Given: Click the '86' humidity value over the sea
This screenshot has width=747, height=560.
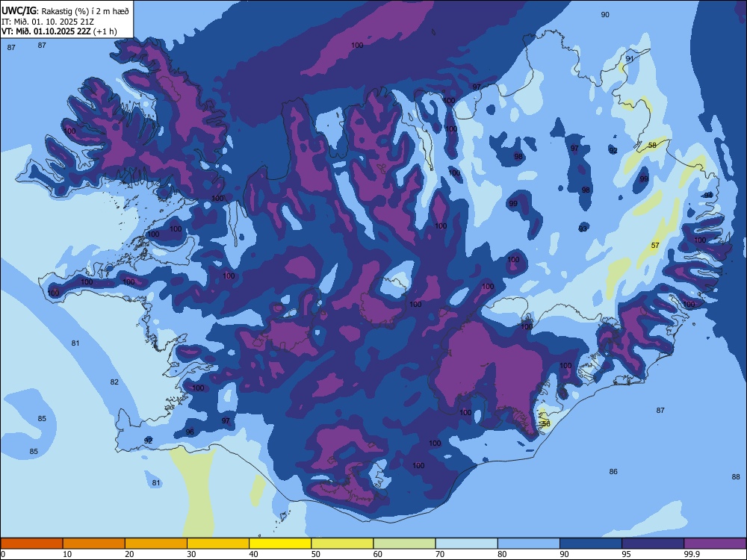Looking at the screenshot, I should (x=613, y=471).
